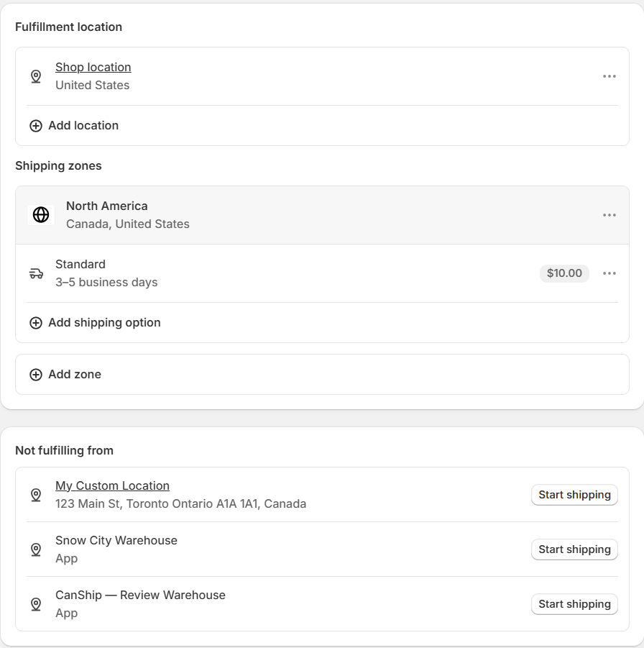
Task: Click 'United States' under Shop location
Action: pos(93,85)
